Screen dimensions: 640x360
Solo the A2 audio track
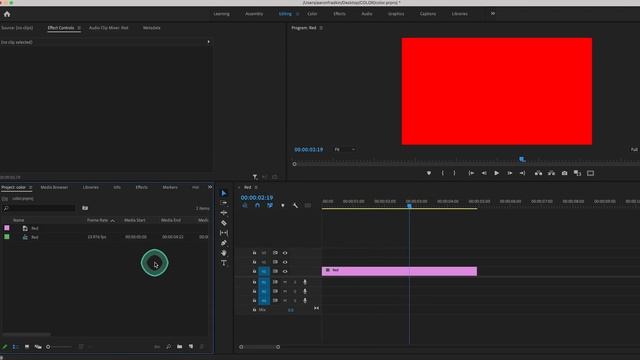tap(295, 291)
